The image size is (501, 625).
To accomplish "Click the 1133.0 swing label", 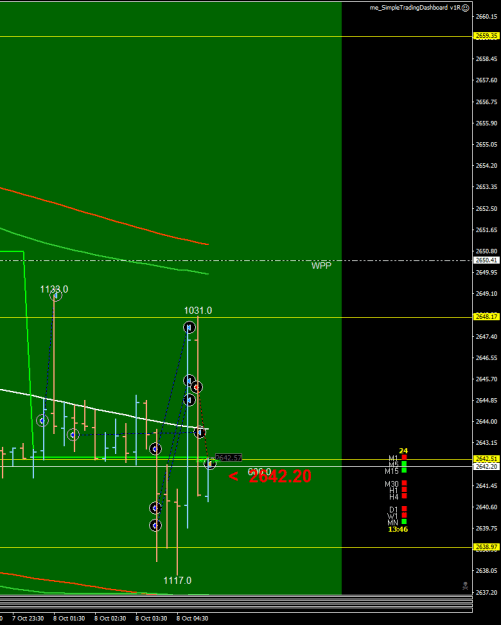I will click(x=54, y=289).
